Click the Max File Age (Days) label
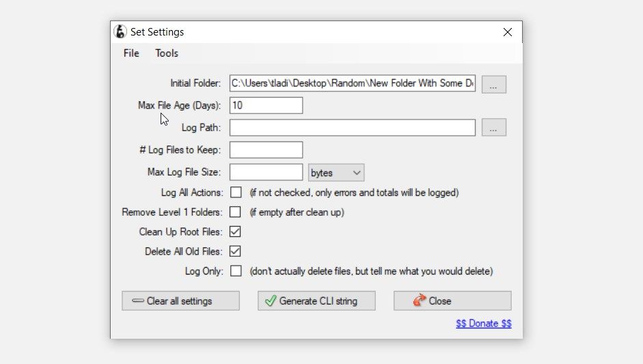Image resolution: width=643 pixels, height=364 pixels. coord(179,105)
